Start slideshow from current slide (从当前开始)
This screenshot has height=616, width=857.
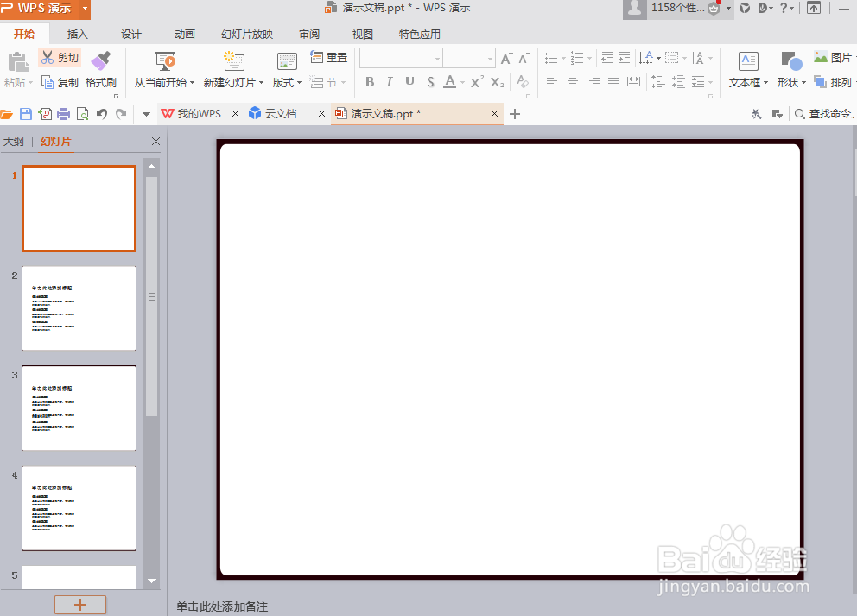pos(164,70)
